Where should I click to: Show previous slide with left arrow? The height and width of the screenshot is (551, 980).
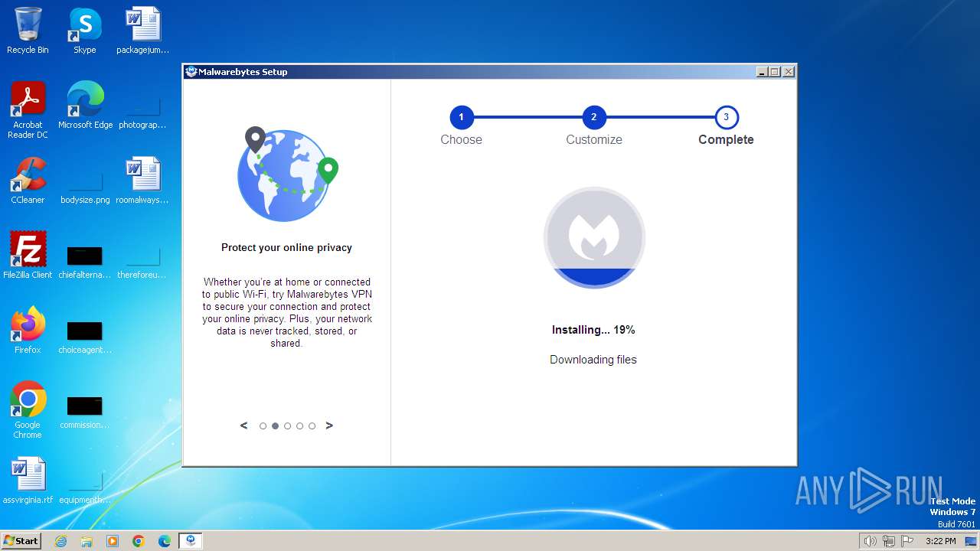click(x=244, y=425)
